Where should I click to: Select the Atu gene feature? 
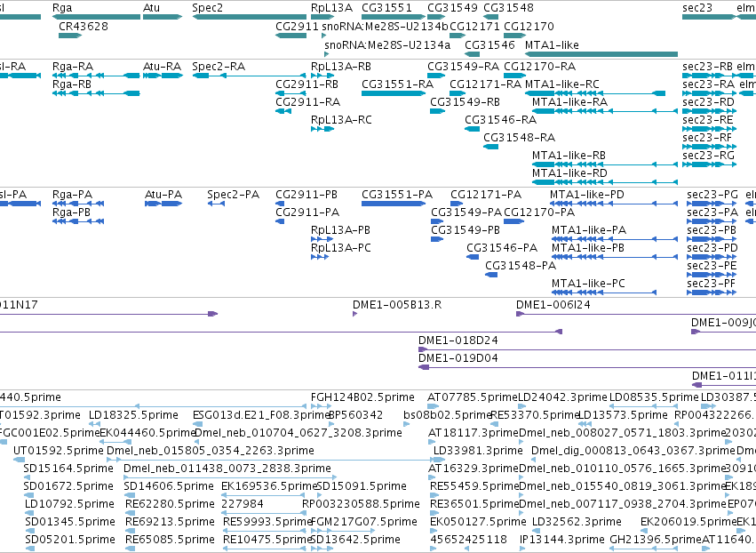[163, 17]
